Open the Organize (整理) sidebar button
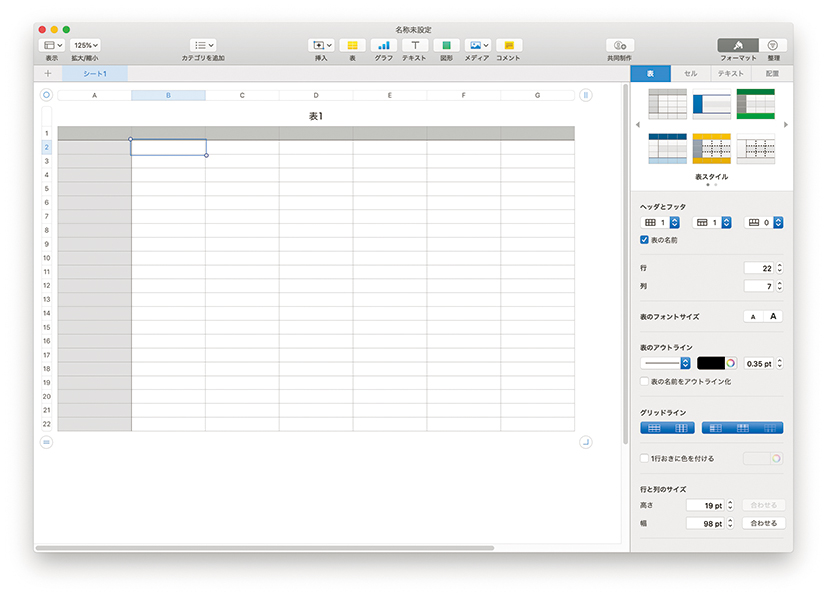The height and width of the screenshot is (597, 827). pyautogui.click(x=772, y=46)
